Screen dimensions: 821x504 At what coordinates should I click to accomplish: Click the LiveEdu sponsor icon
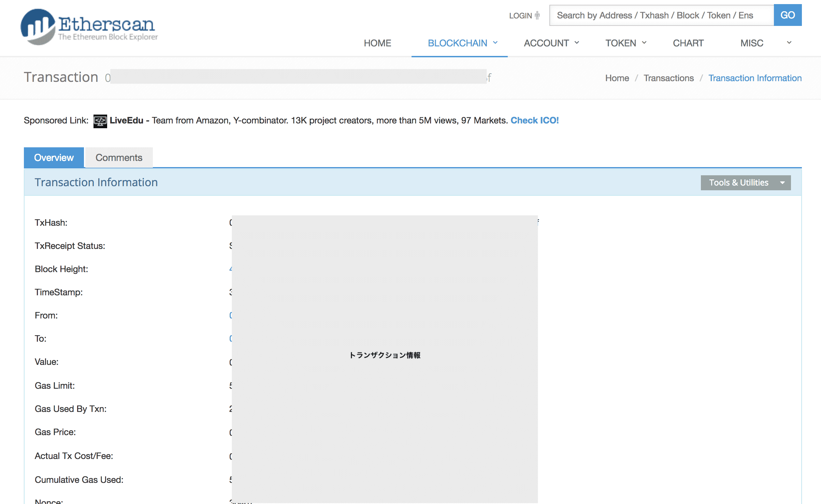pyautogui.click(x=100, y=121)
